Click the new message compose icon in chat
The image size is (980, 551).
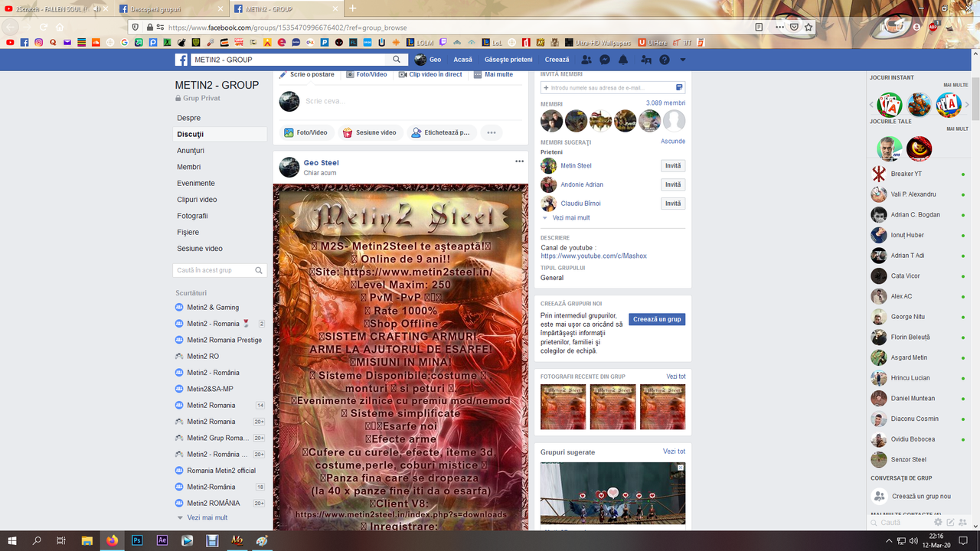[x=950, y=523]
